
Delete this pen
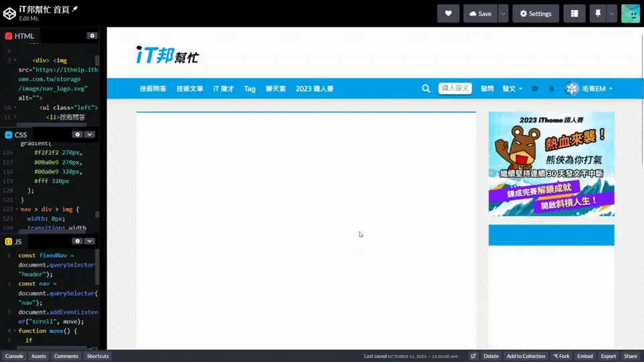click(x=491, y=356)
